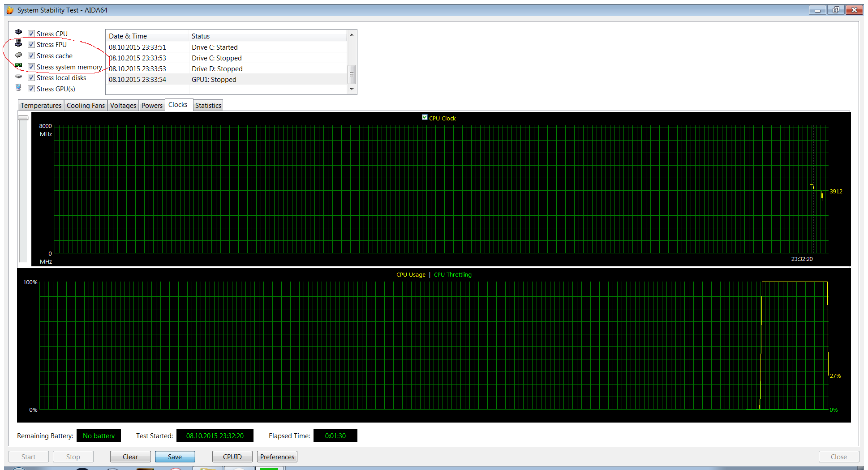Click the CPU Usage legend label

411,275
